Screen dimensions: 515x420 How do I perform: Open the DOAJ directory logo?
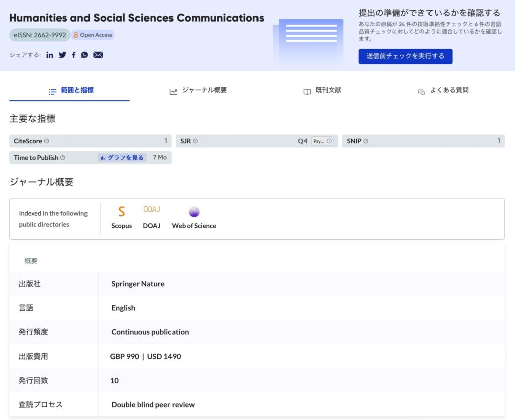(x=151, y=210)
